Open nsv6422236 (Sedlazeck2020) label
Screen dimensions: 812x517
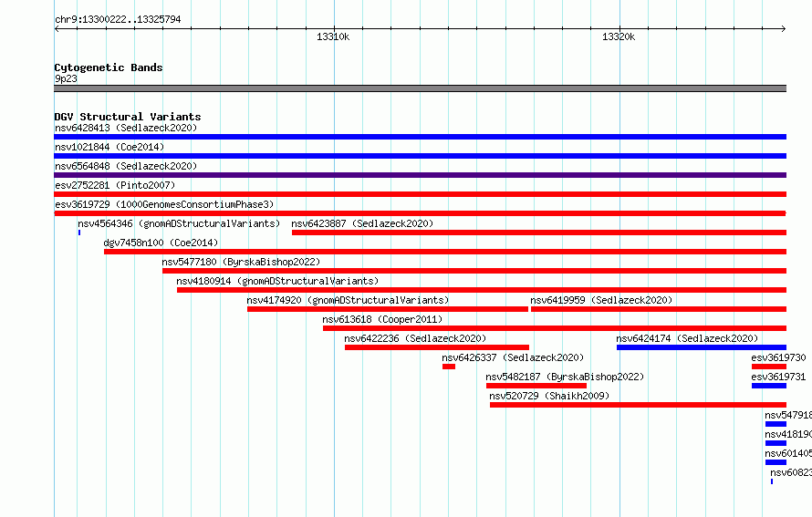tap(415, 338)
